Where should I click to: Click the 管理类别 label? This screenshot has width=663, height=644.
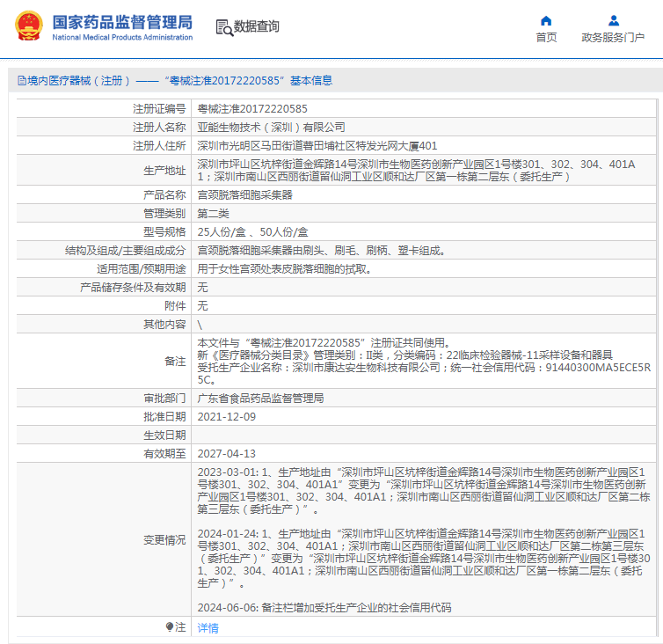(164, 214)
